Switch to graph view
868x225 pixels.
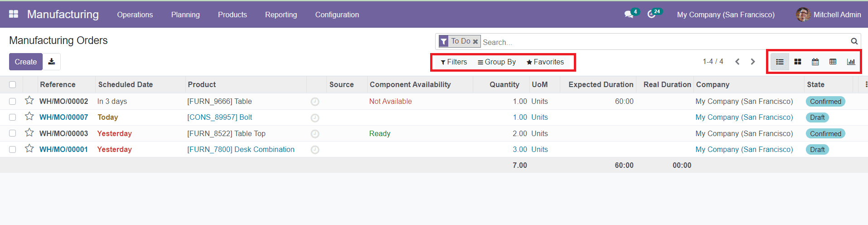[x=851, y=62]
